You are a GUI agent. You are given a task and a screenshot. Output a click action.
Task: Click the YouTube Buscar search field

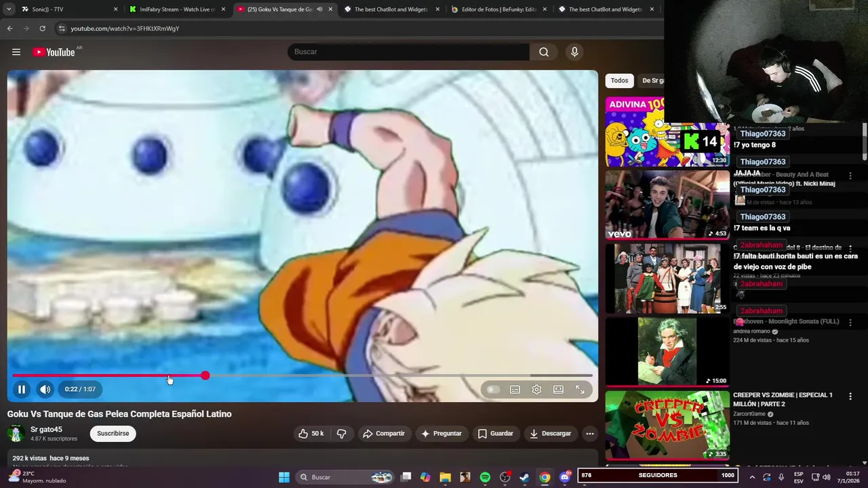click(x=408, y=52)
